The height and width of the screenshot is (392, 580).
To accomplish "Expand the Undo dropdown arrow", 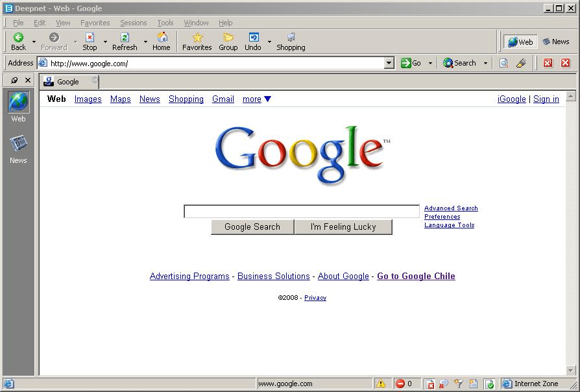I will click(269, 42).
